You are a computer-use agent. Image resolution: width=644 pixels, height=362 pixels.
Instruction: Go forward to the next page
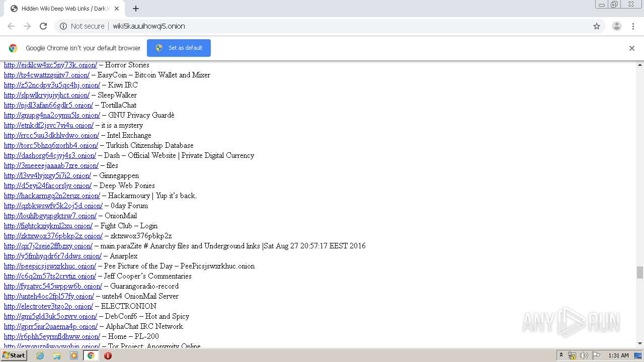click(27, 26)
